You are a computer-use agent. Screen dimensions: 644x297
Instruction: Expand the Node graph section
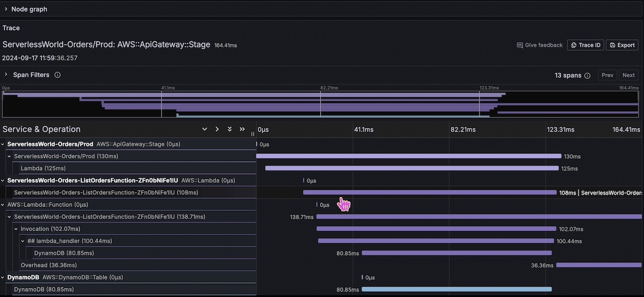[x=6, y=9]
